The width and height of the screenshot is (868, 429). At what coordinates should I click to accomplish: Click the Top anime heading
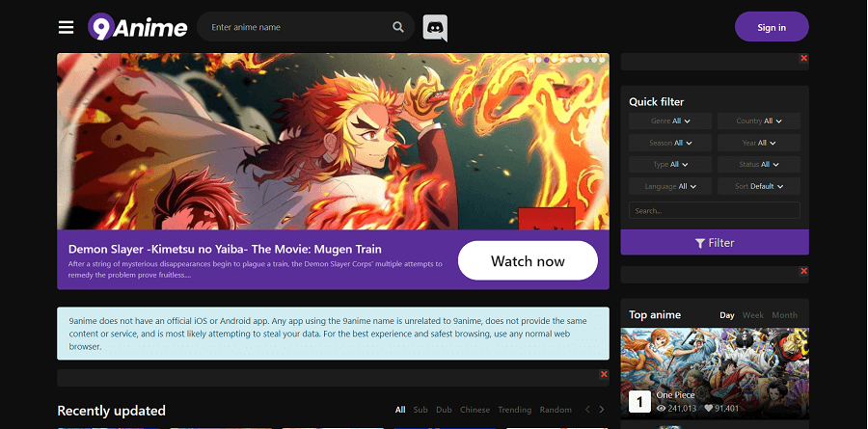655,315
